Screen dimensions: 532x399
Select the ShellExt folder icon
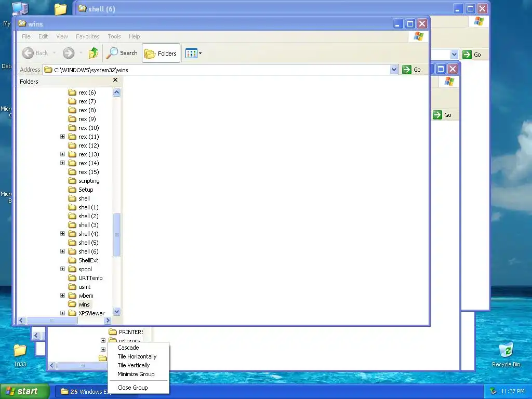pos(72,260)
